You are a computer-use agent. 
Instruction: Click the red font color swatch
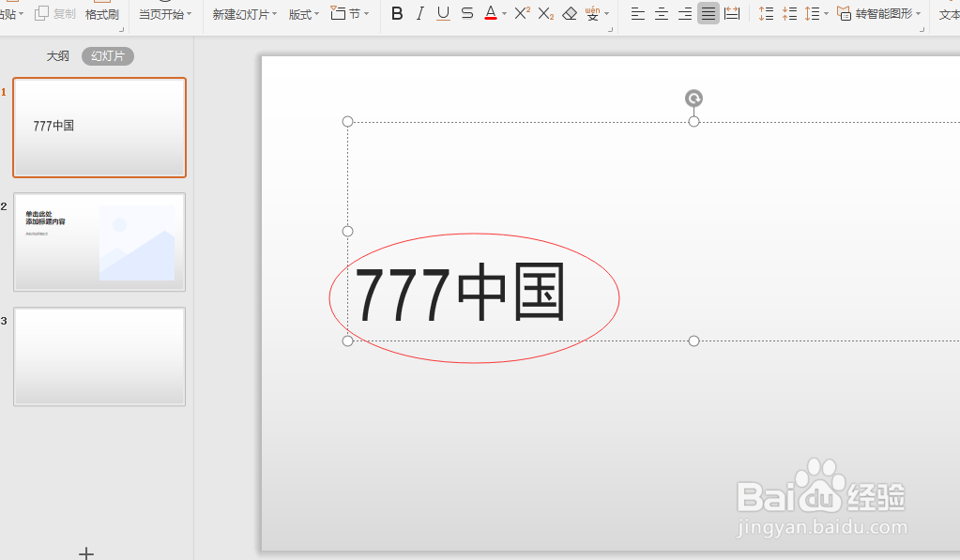click(x=492, y=18)
